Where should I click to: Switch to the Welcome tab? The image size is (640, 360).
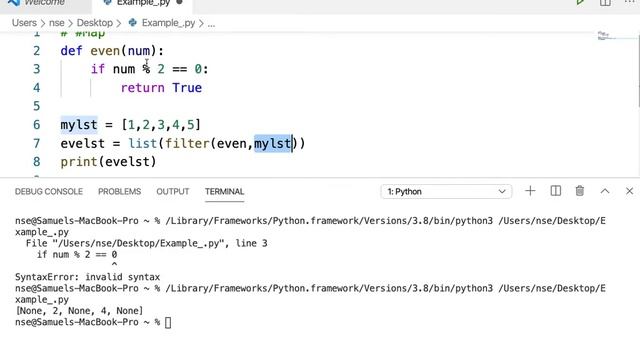[x=44, y=3]
